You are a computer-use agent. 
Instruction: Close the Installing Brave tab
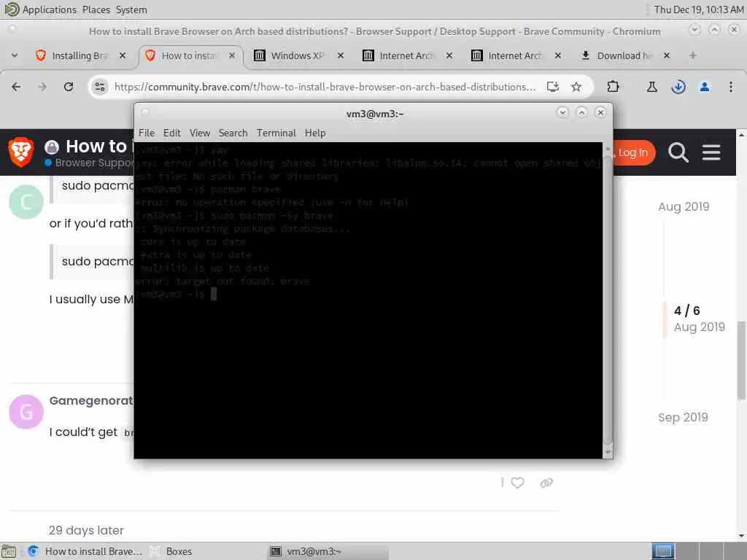pos(123,55)
